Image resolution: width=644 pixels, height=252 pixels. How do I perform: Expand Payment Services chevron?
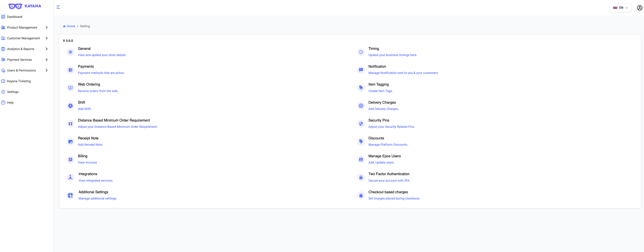pos(46,60)
